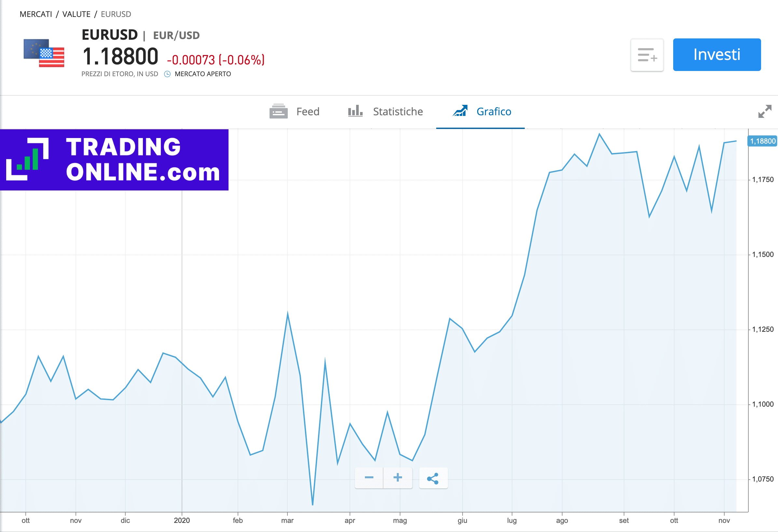Open the Feed tab
Image resolution: width=778 pixels, height=532 pixels.
tap(294, 111)
